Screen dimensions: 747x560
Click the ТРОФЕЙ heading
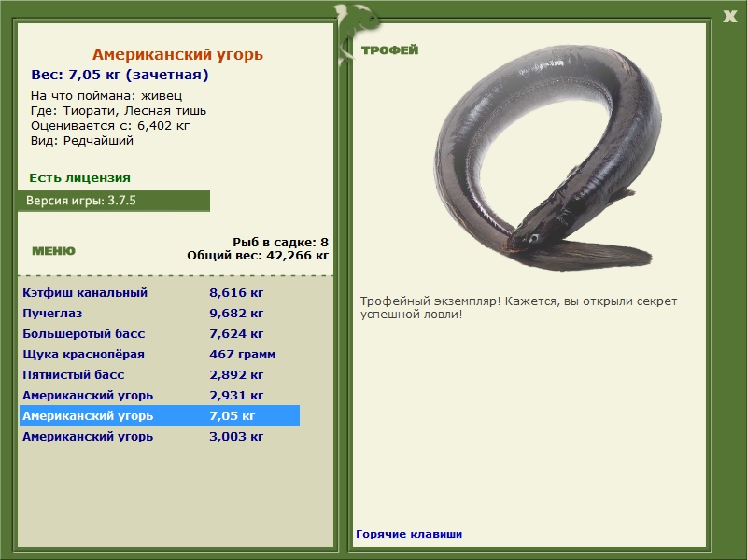coord(389,50)
